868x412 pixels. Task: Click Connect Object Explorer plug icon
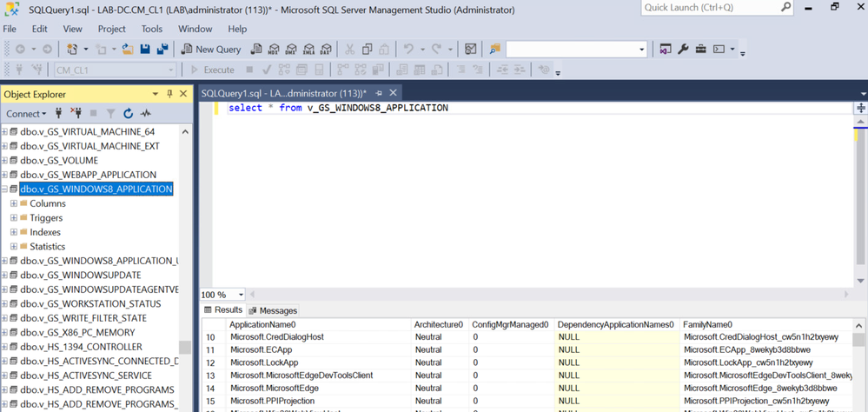[59, 114]
